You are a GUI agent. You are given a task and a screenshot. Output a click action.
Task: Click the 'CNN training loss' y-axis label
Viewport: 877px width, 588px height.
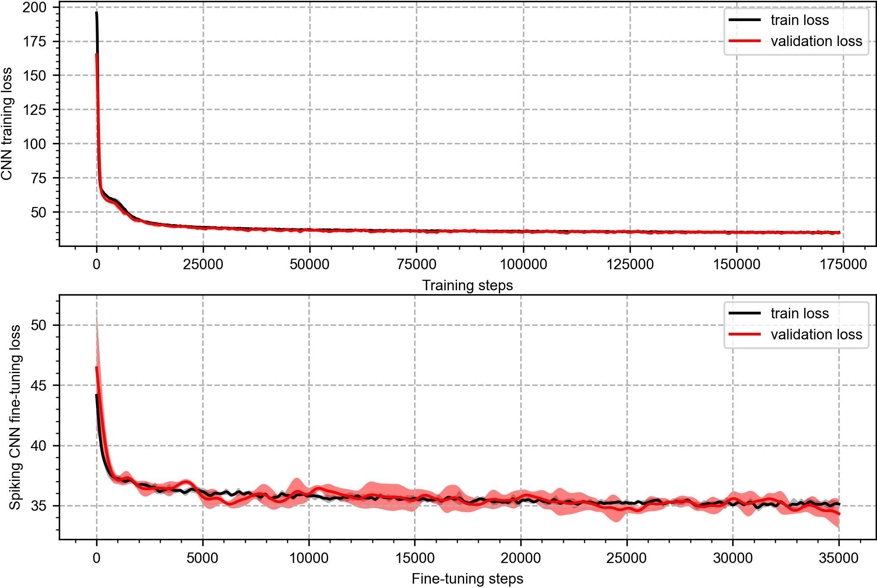tap(7, 124)
